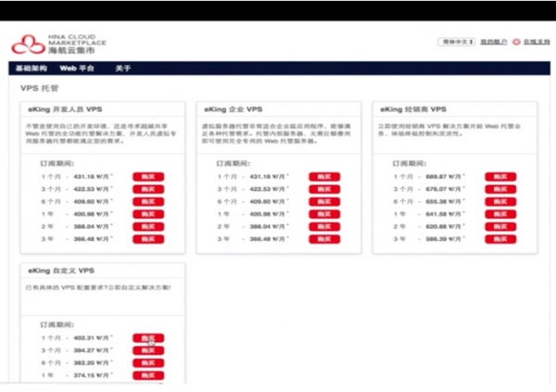Buy eKing 开发人员 VPS 3 个月 plan
The image size is (556, 392).
pyautogui.click(x=148, y=189)
